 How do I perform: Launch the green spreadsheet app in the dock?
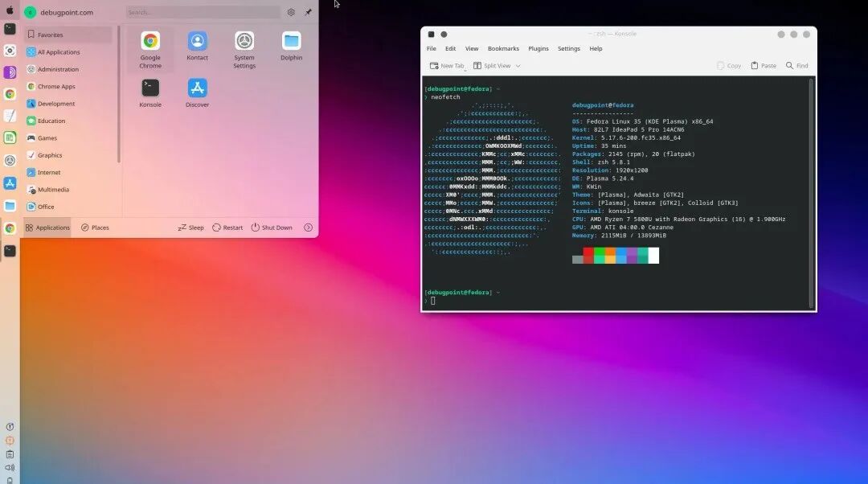(x=10, y=138)
